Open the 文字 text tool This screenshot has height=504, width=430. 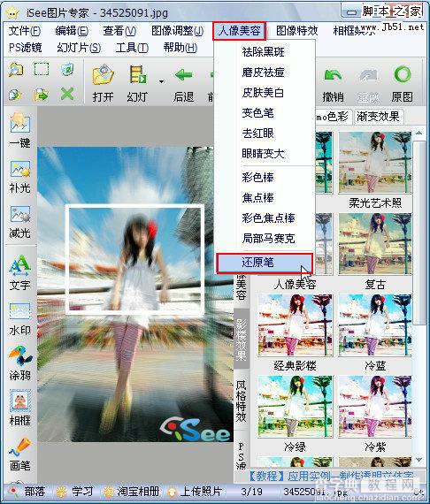(x=20, y=272)
